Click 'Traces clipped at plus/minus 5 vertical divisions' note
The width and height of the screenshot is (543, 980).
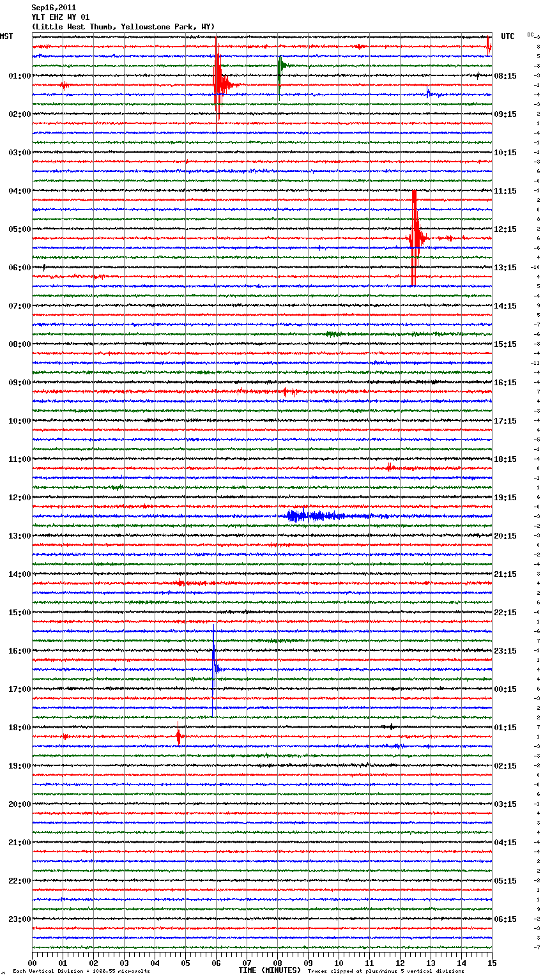tap(386, 971)
